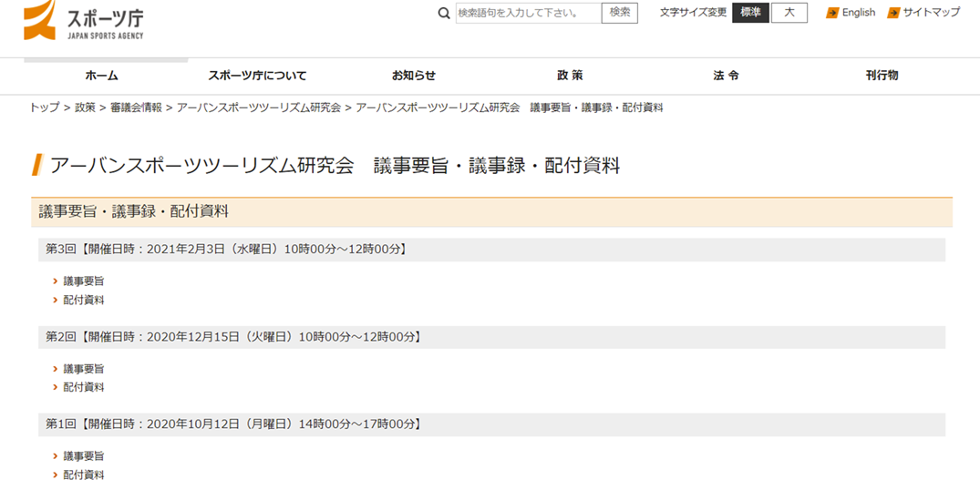Click the 検索 search button

pos(619,13)
